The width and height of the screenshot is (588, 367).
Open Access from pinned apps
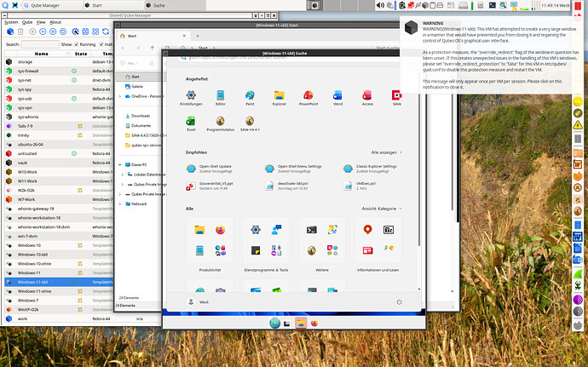point(367,98)
